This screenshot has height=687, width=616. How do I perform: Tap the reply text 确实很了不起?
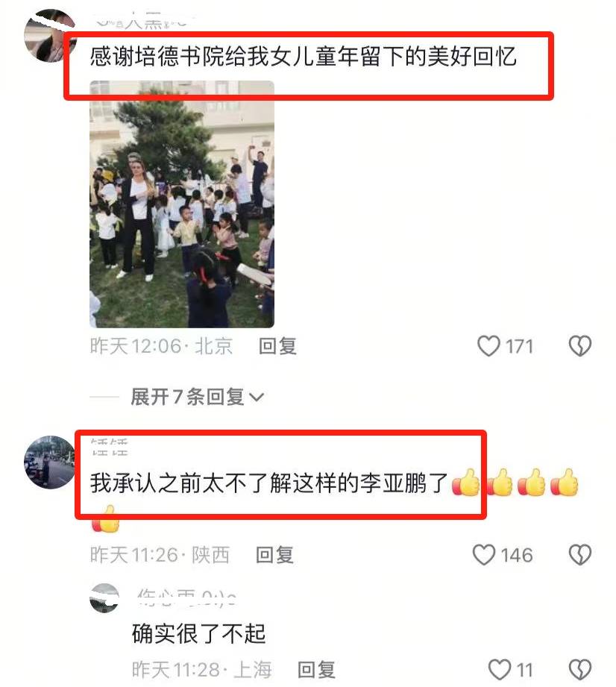[199, 633]
